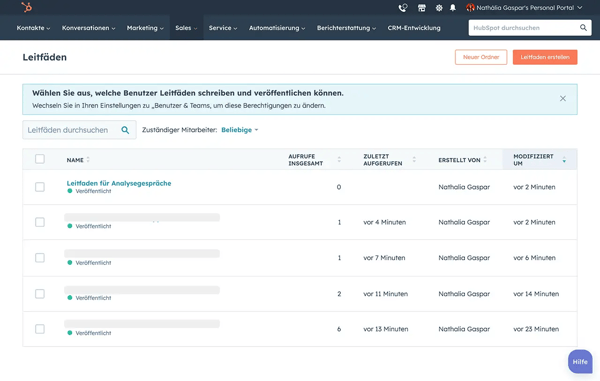Open the blurred playbook viewed vor 4 Minuten
The height and width of the screenshot is (381, 600).
[x=142, y=217]
